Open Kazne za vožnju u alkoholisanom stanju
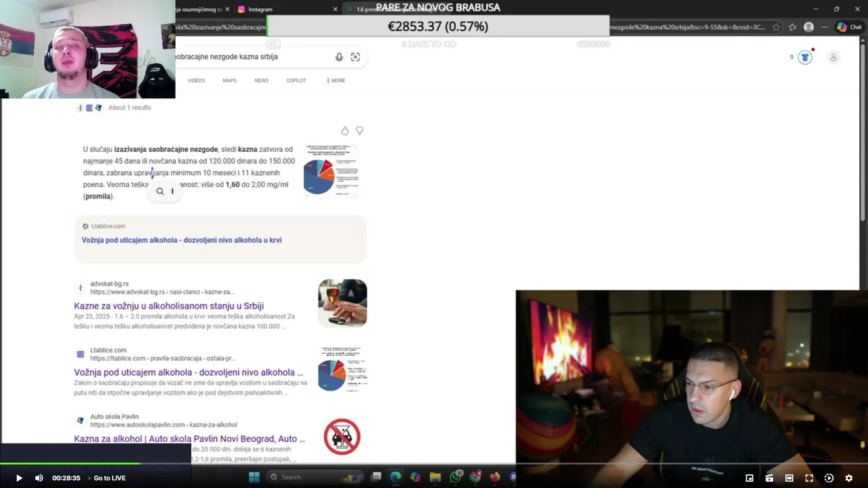This screenshot has width=868, height=488. pos(169,306)
